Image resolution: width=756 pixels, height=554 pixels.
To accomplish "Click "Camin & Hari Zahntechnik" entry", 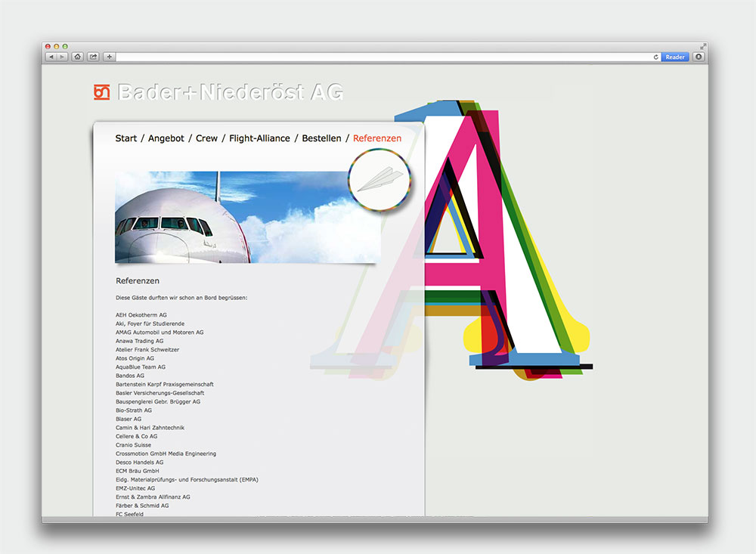I will pyautogui.click(x=150, y=428).
